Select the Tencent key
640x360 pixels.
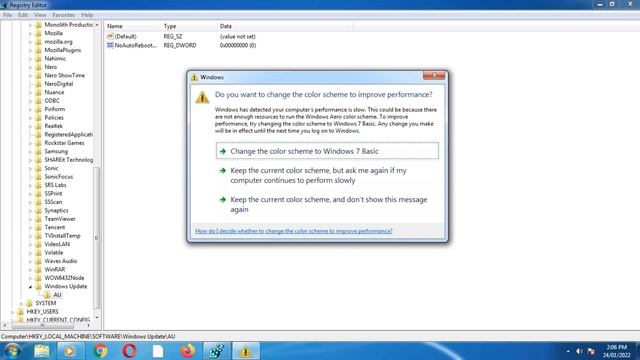click(55, 227)
